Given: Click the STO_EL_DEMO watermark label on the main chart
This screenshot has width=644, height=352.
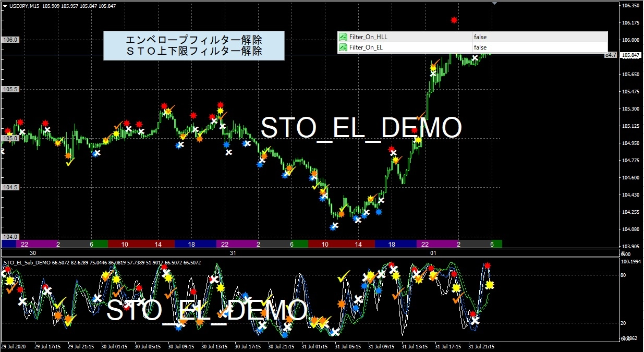Looking at the screenshot, I should pyautogui.click(x=361, y=128).
